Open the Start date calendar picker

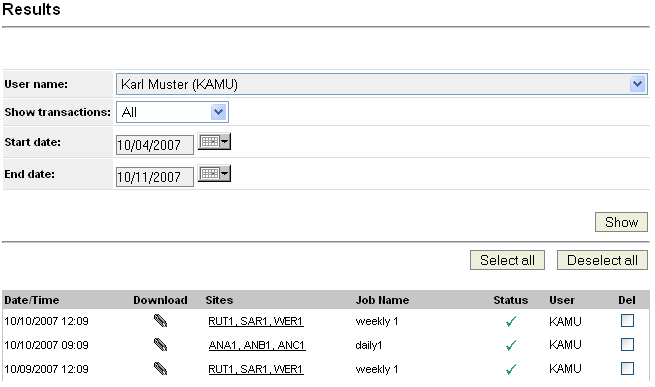point(214,142)
